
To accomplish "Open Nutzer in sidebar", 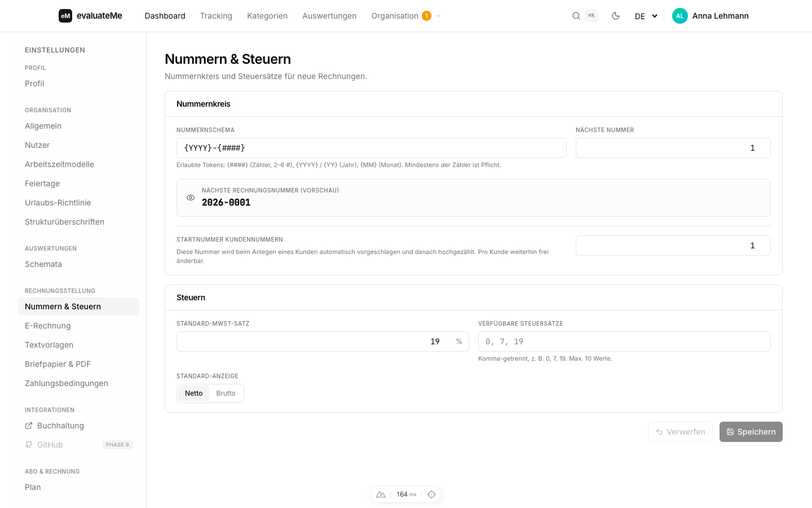I will (78, 145).
